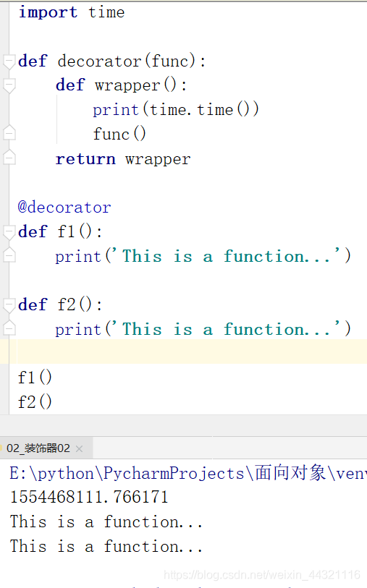The height and width of the screenshot is (588, 367).
Task: Click fold end marker beside return wrapper
Action: pyautogui.click(x=9, y=157)
